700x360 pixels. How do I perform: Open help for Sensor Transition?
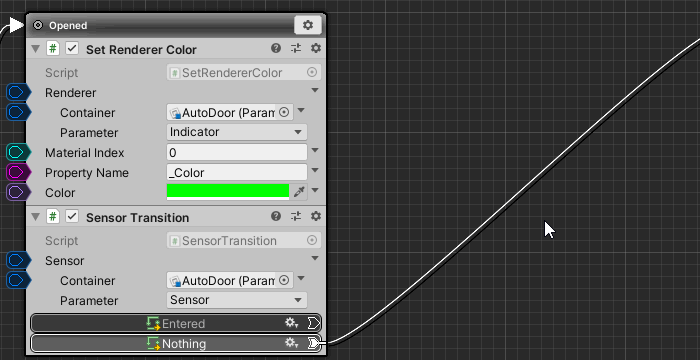pos(276,217)
